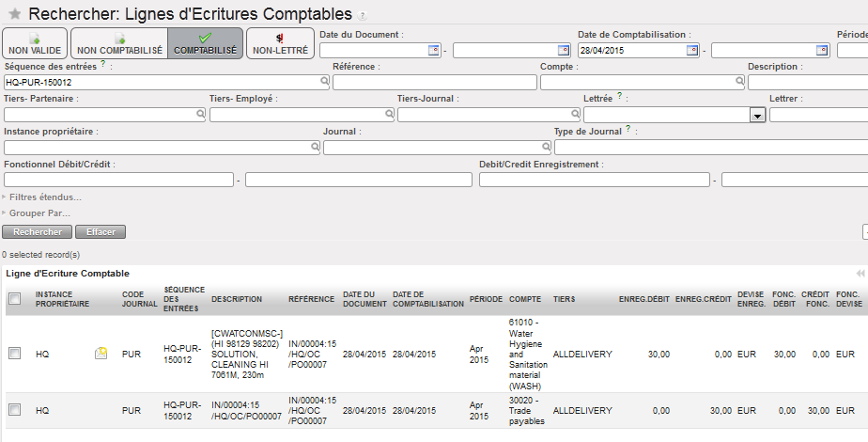Click search icon in Tiers-Partenaire field
This screenshot has height=442, width=868.
click(200, 114)
